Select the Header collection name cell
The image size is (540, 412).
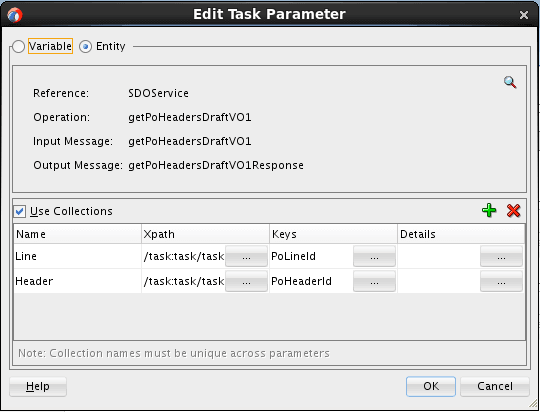[78, 281]
